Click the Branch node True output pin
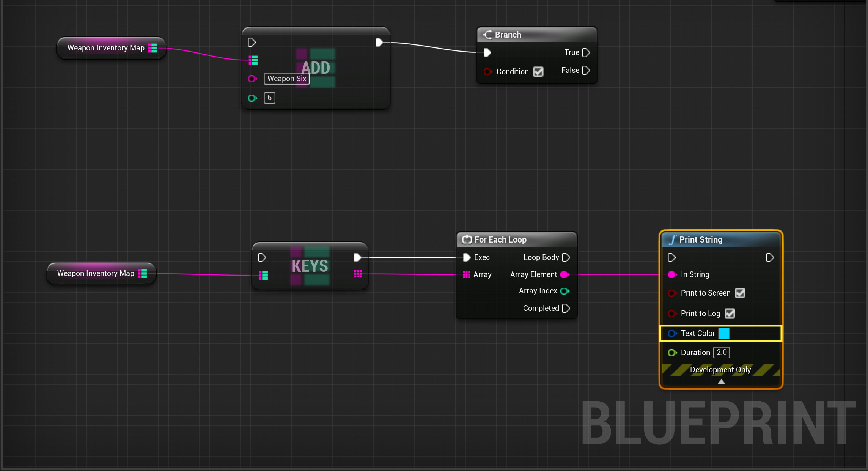 [x=586, y=52]
